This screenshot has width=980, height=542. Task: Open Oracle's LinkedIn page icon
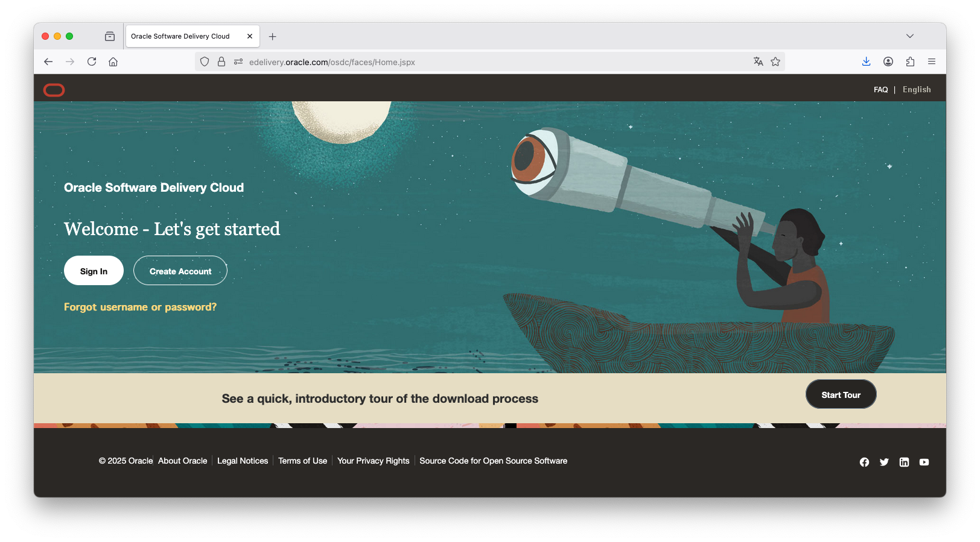coord(904,462)
